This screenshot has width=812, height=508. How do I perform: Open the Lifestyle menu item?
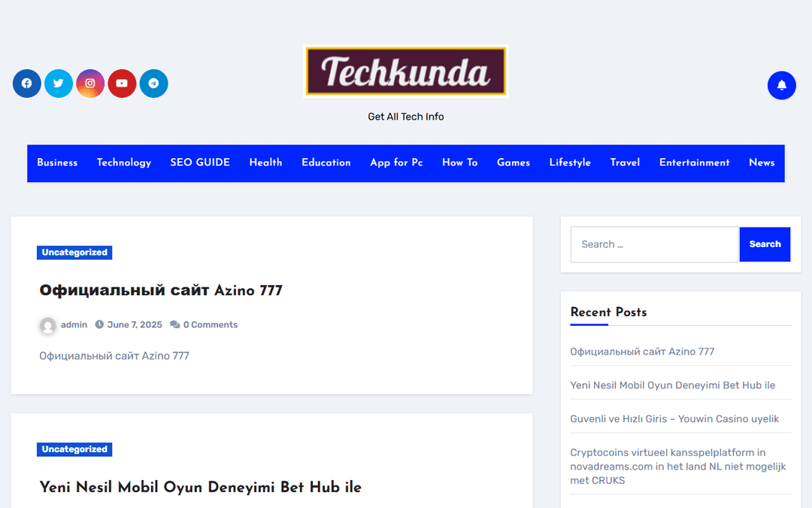click(x=570, y=163)
